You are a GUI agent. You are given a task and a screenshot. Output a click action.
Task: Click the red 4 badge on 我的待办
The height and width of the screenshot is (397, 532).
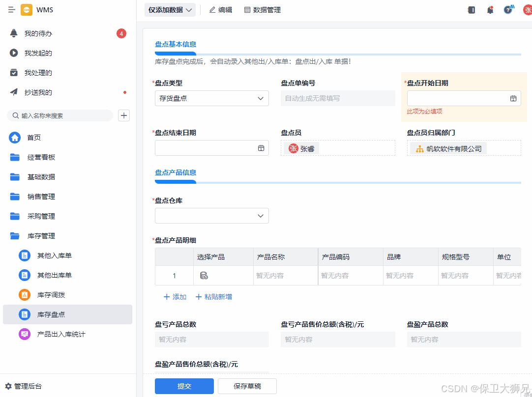121,33
